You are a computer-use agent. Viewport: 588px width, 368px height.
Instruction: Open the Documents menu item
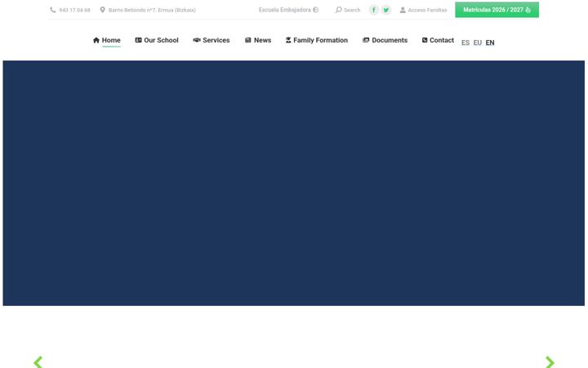point(390,40)
